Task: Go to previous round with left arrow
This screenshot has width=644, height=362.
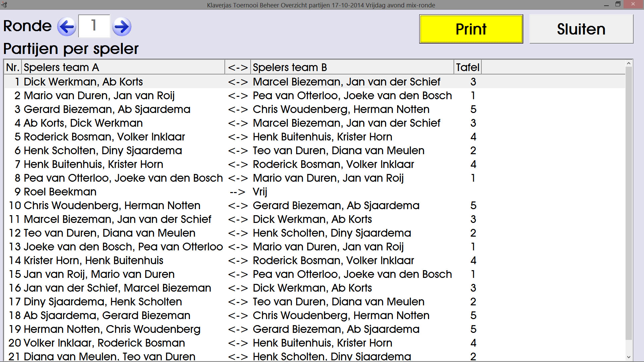Action: click(67, 26)
